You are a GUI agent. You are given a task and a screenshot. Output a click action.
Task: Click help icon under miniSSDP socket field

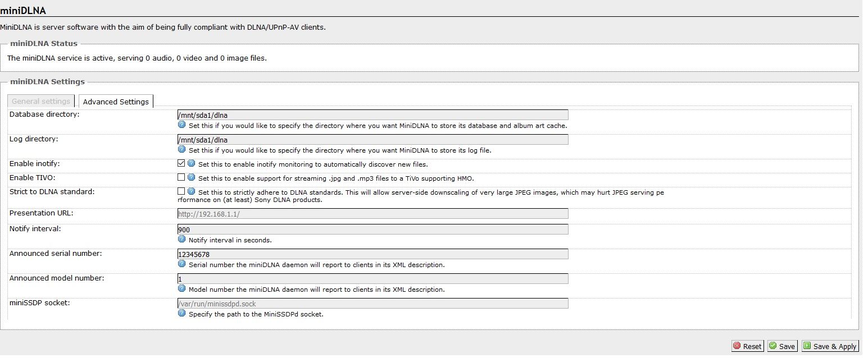coord(181,314)
